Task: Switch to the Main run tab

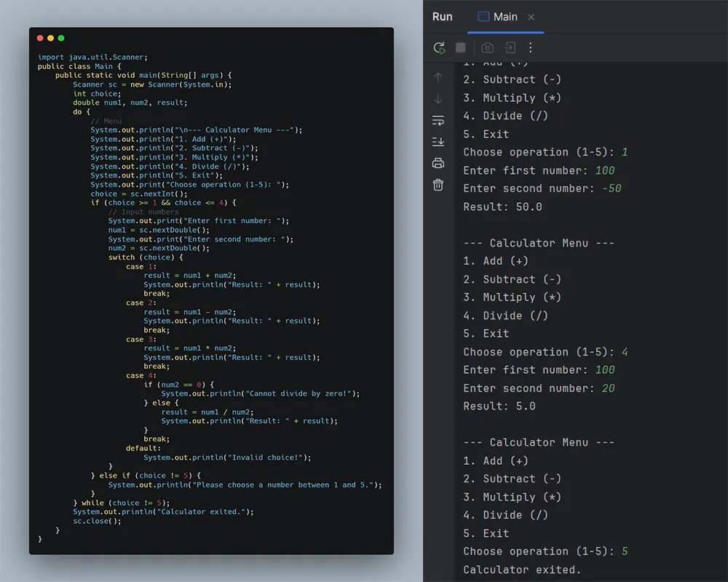Action: pos(505,16)
